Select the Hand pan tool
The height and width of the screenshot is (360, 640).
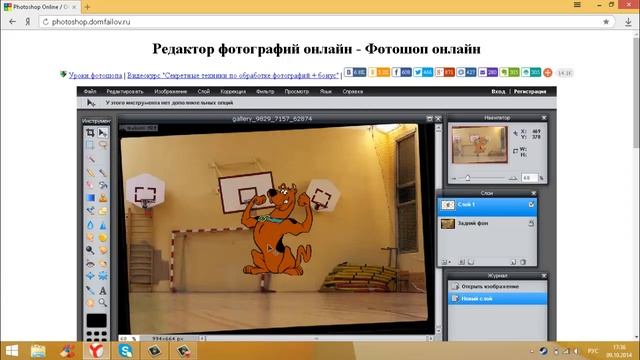click(90, 303)
